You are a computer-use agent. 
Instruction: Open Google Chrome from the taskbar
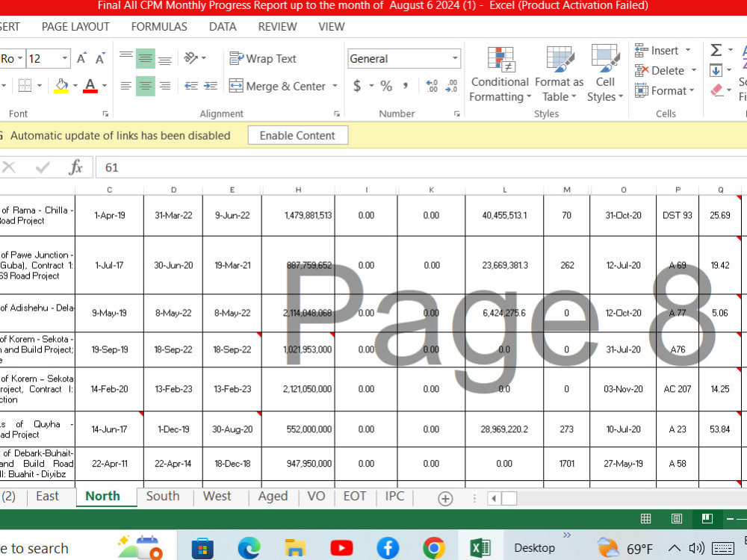click(434, 548)
